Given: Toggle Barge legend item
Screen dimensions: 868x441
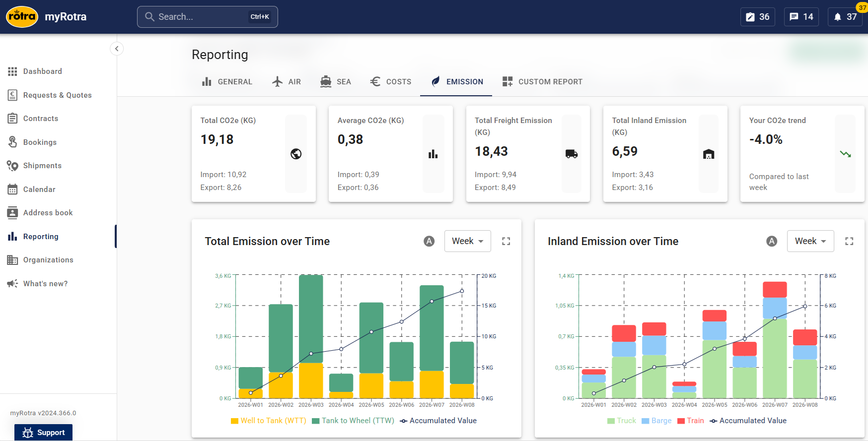Looking at the screenshot, I should (656, 421).
